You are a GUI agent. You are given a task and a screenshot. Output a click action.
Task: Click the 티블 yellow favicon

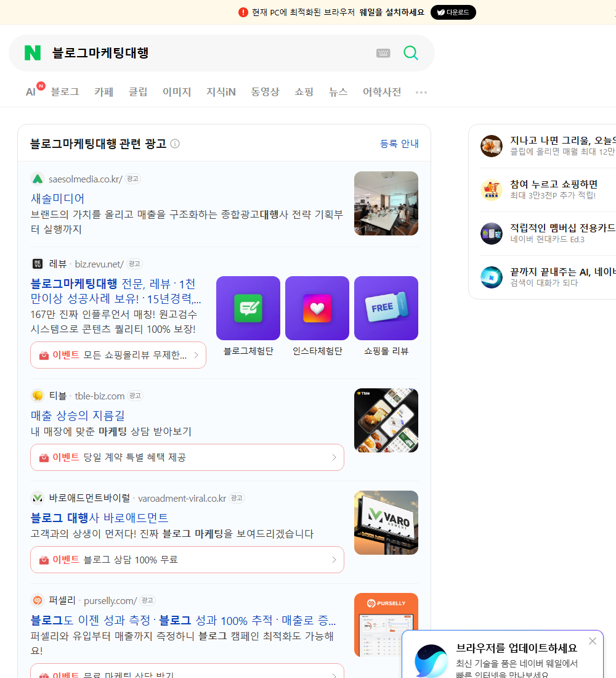click(38, 396)
